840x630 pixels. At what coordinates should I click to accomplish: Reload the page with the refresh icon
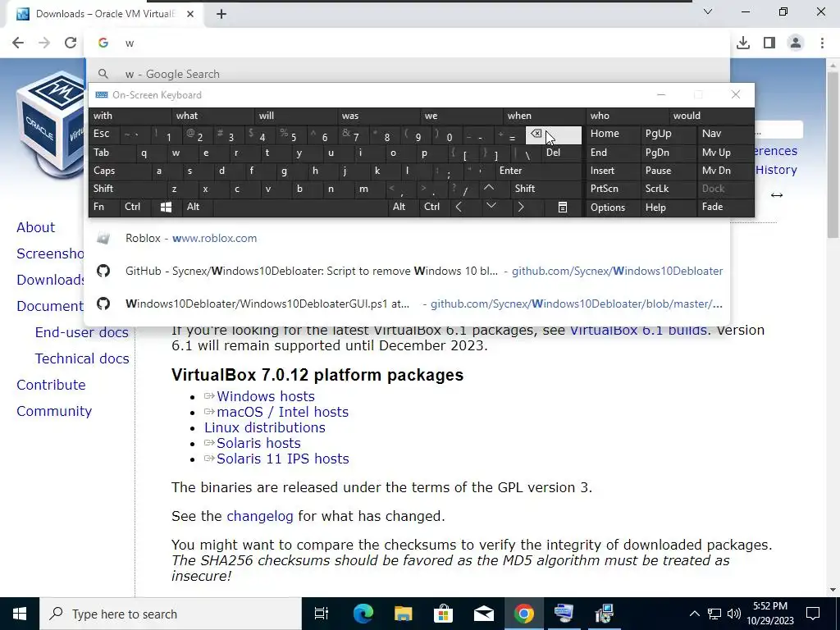(71, 43)
